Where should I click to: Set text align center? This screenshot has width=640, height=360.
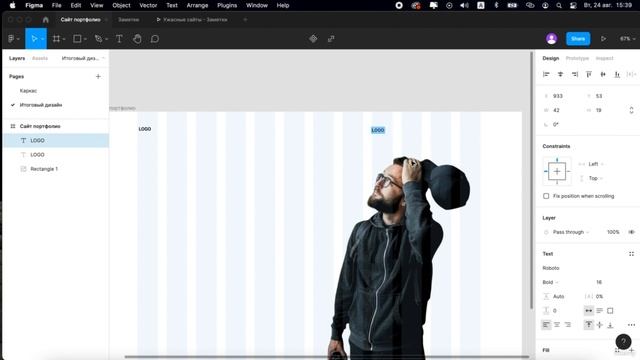pos(557,325)
